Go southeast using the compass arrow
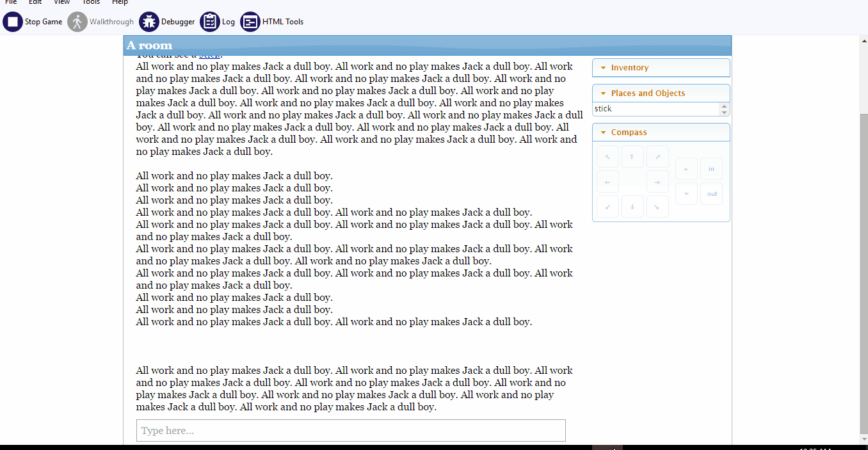Image resolution: width=868 pixels, height=450 pixels. click(x=657, y=207)
